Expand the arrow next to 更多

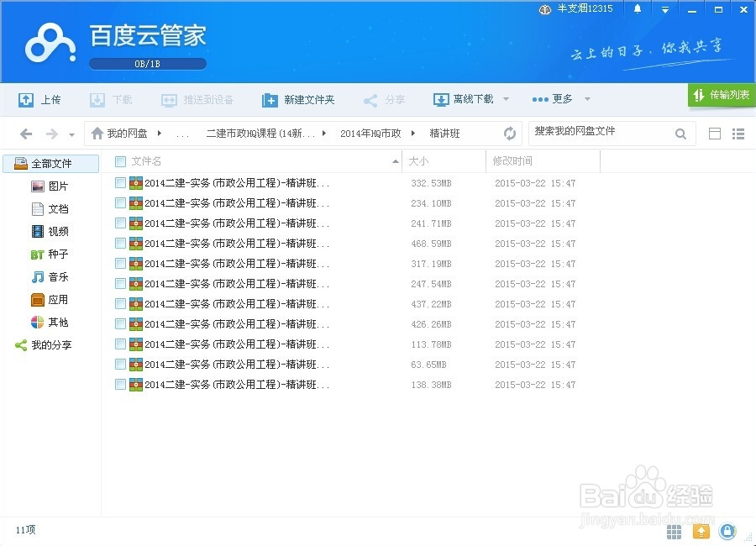point(587,99)
